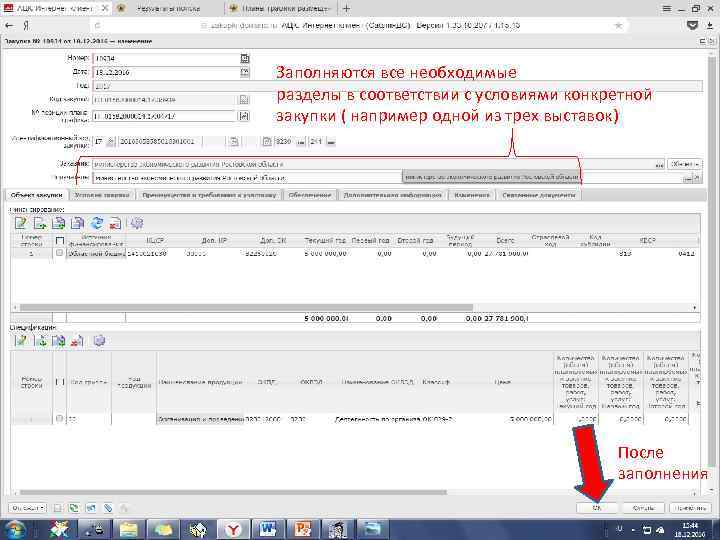Screen dimensions: 720x540
Task: Click into the plan position number field
Action: tap(164, 116)
